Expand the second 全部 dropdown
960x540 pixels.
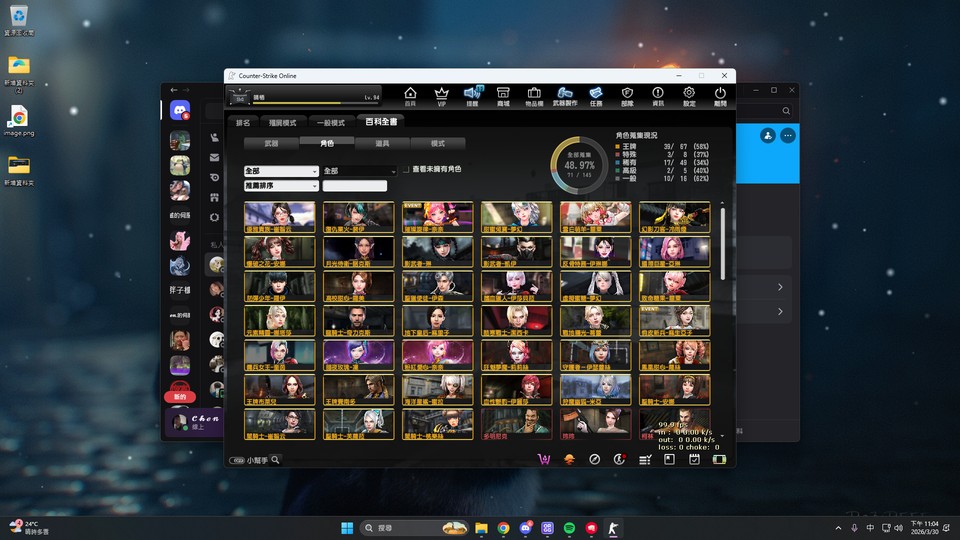tap(359, 171)
